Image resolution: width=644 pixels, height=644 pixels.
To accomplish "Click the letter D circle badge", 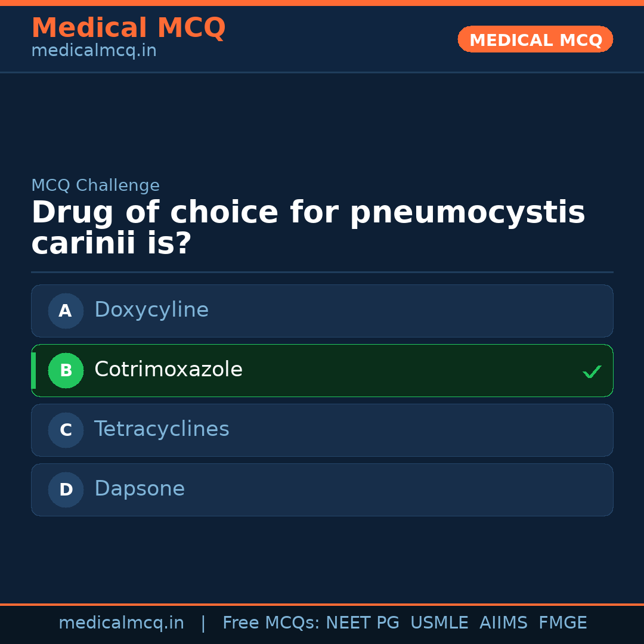I will 66,490.
